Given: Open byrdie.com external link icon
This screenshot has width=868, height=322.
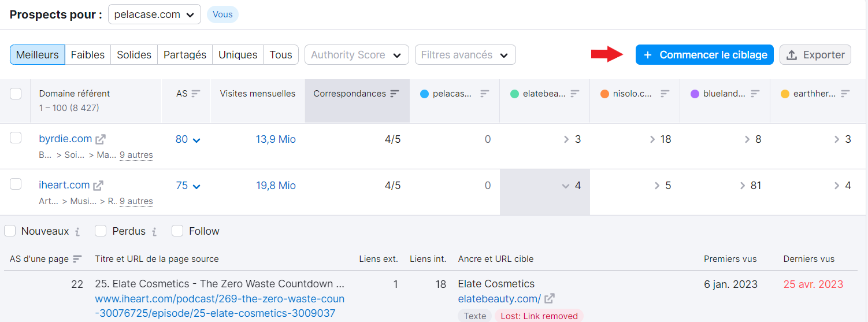Looking at the screenshot, I should click(101, 139).
